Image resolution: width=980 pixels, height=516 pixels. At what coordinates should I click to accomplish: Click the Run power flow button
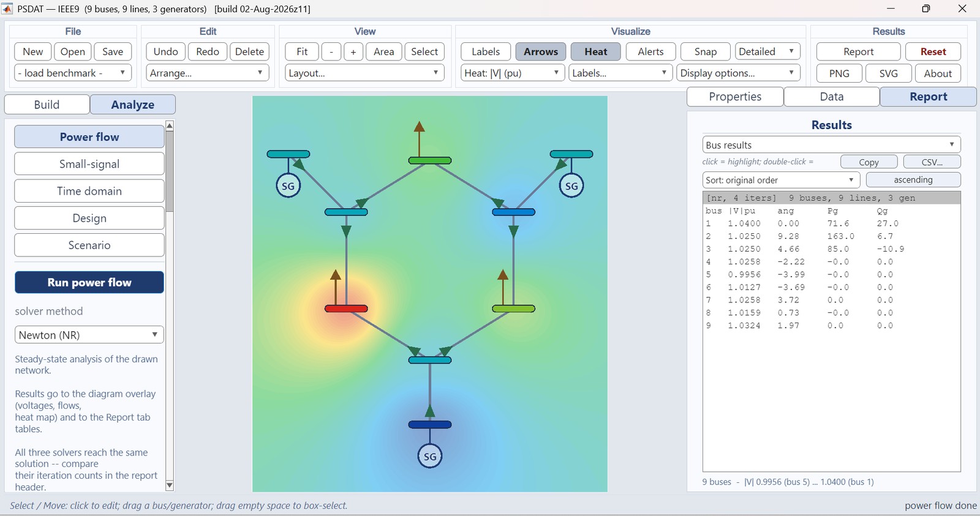[x=89, y=282]
